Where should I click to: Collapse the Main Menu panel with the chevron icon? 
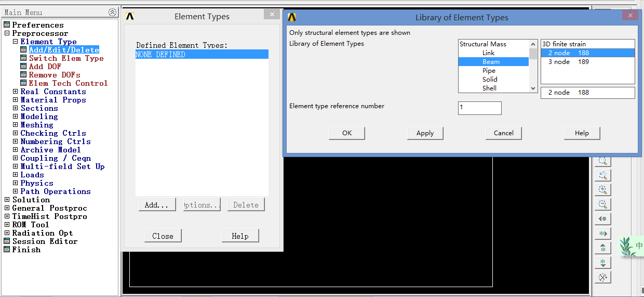click(x=112, y=12)
